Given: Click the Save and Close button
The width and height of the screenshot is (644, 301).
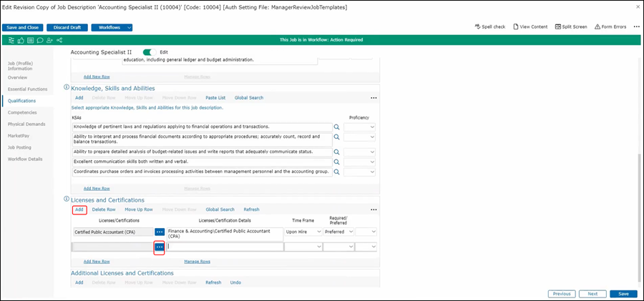Looking at the screenshot, I should (x=24, y=27).
